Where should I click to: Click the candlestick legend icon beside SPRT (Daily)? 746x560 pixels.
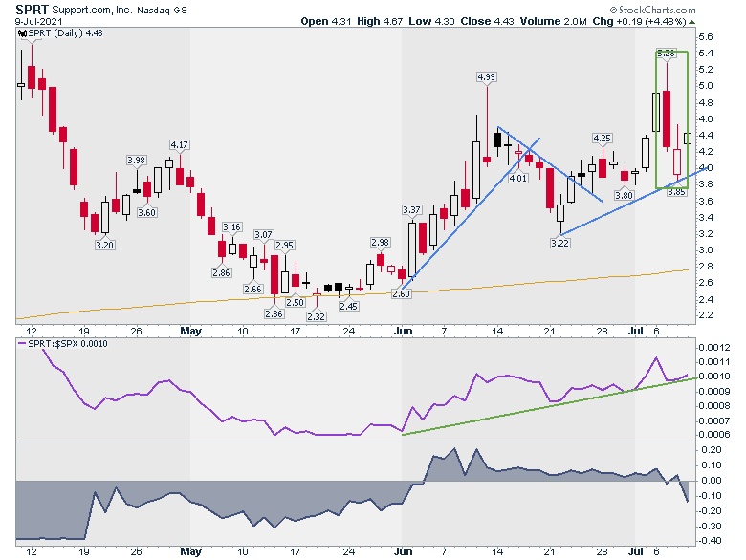22,33
